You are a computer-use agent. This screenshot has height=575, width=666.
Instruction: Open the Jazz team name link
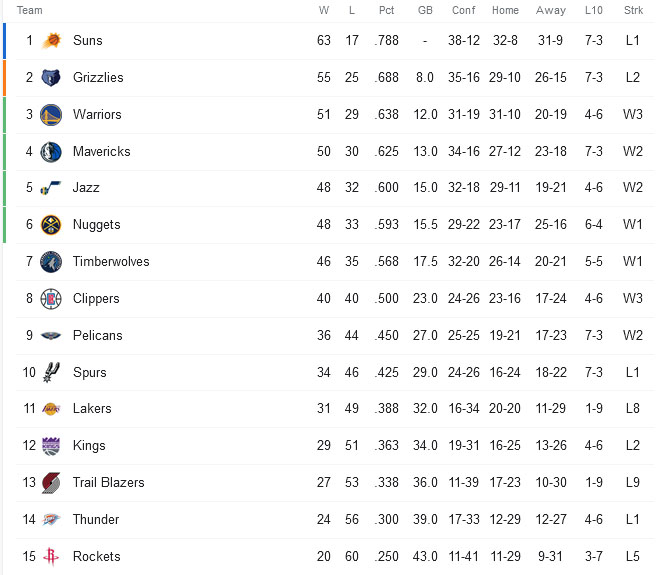tap(86, 187)
